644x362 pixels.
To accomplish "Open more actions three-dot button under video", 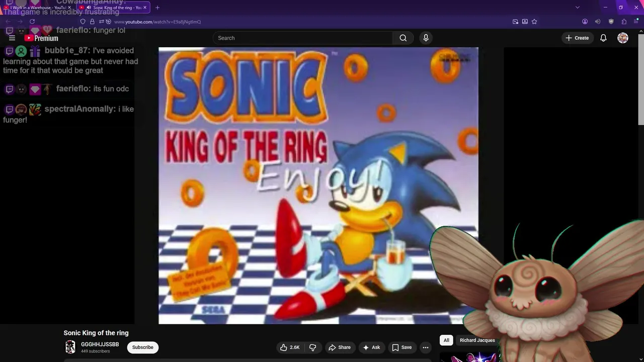I will (425, 347).
